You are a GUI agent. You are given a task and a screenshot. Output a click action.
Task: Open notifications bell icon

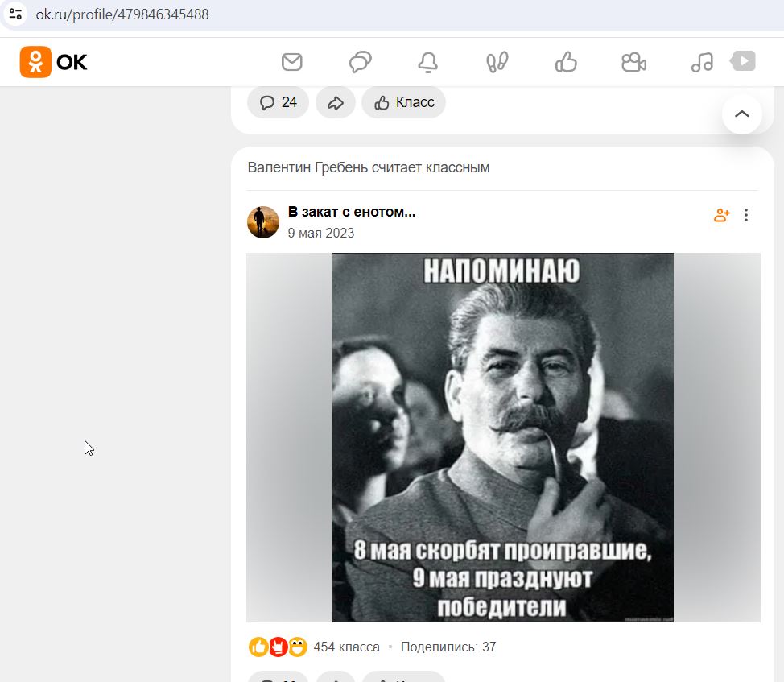(x=428, y=62)
